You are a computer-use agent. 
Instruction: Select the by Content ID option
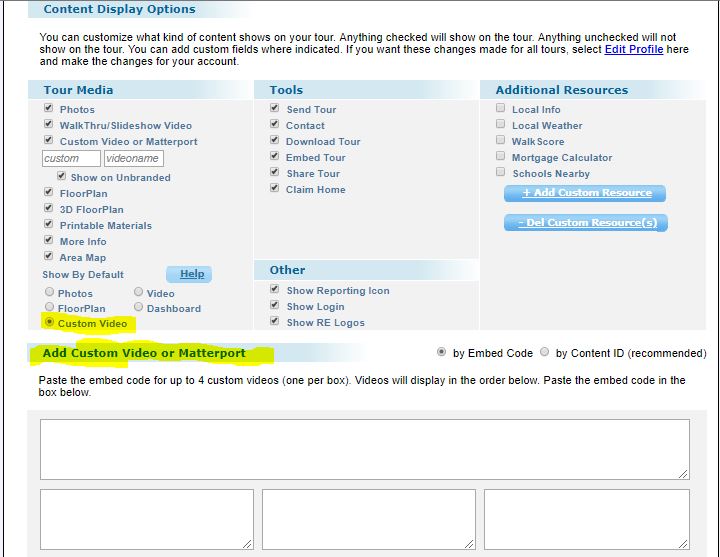tap(545, 352)
